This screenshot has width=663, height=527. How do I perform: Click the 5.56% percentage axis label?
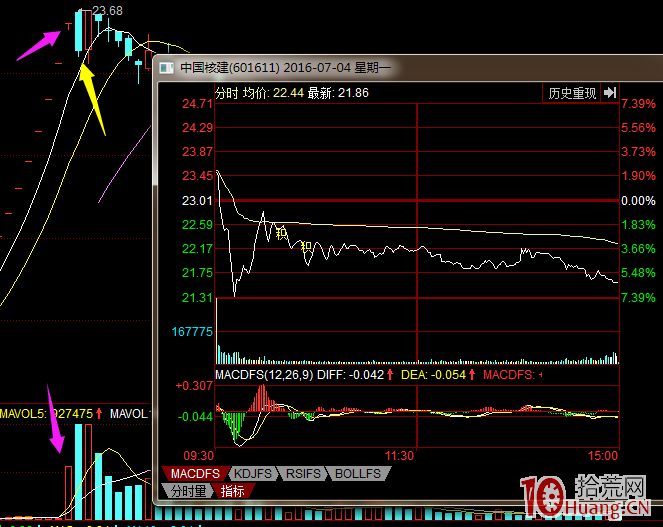coord(638,128)
